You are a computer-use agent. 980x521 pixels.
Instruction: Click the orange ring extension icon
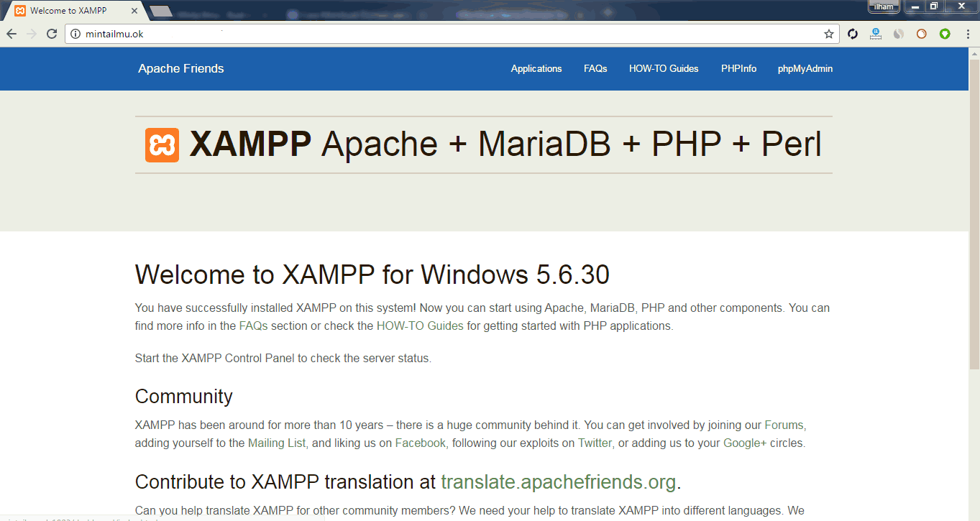[x=922, y=34]
